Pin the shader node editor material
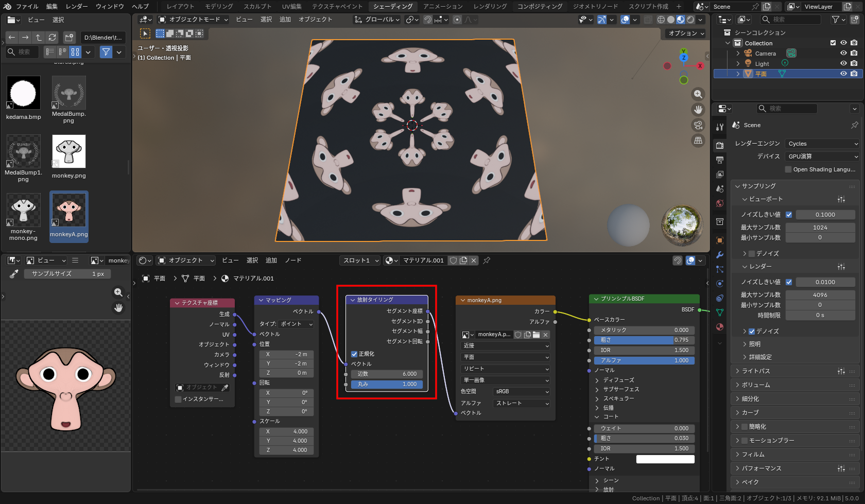The width and height of the screenshot is (865, 504). (487, 260)
